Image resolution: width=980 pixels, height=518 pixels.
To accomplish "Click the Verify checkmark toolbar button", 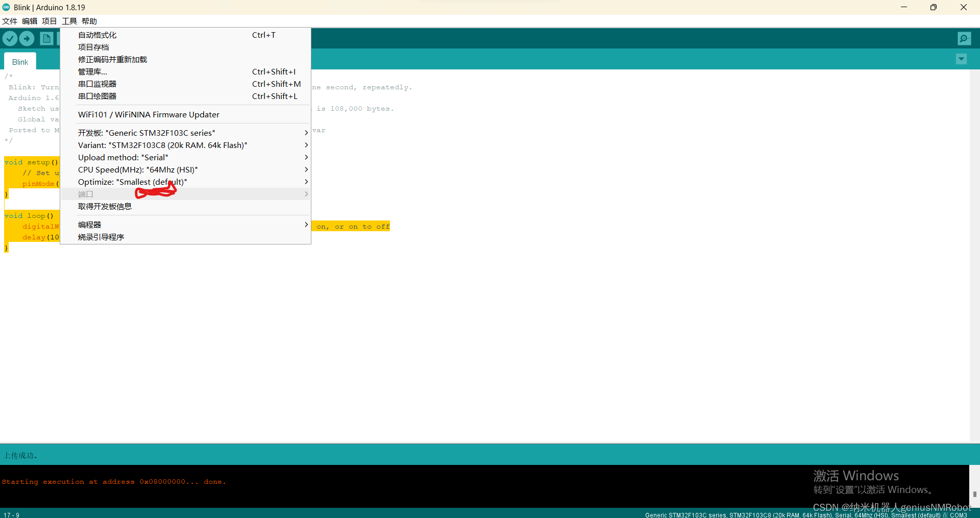I will click(10, 39).
